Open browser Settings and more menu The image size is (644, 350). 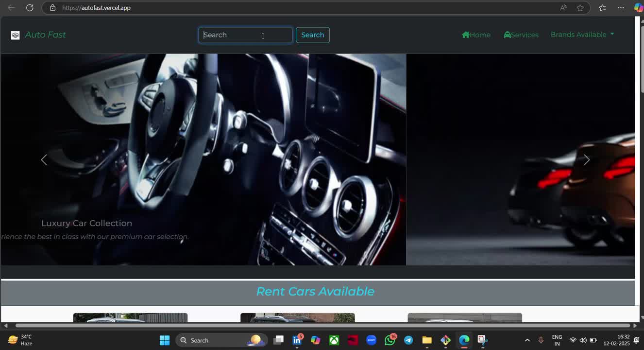tap(621, 8)
